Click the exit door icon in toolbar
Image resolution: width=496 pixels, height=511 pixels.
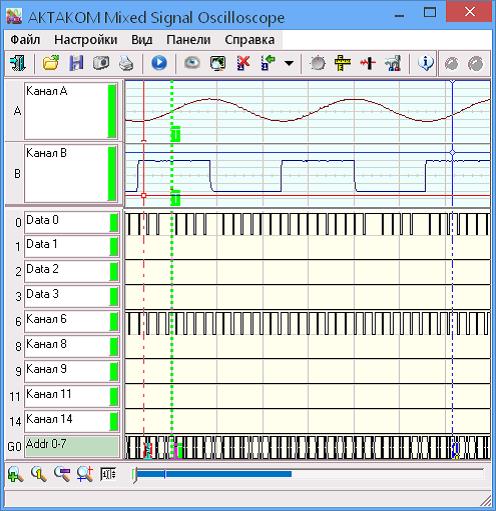(18, 63)
